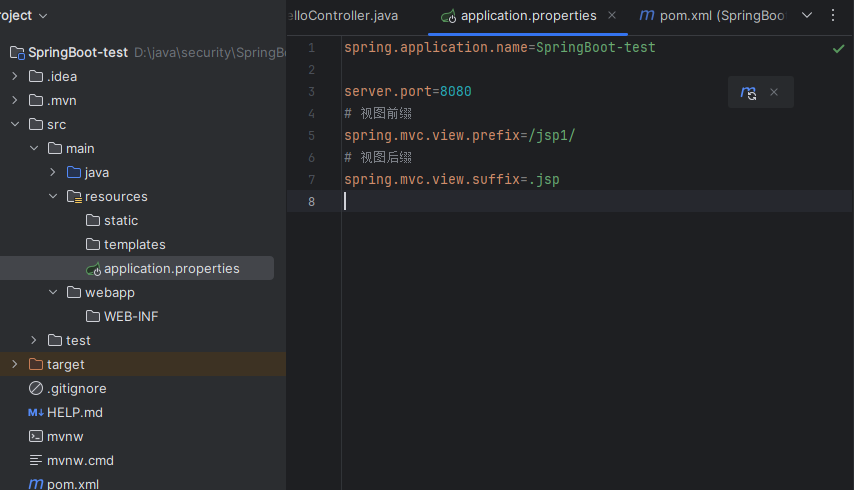Click the templates folder icon
The height and width of the screenshot is (490, 854).
93,244
